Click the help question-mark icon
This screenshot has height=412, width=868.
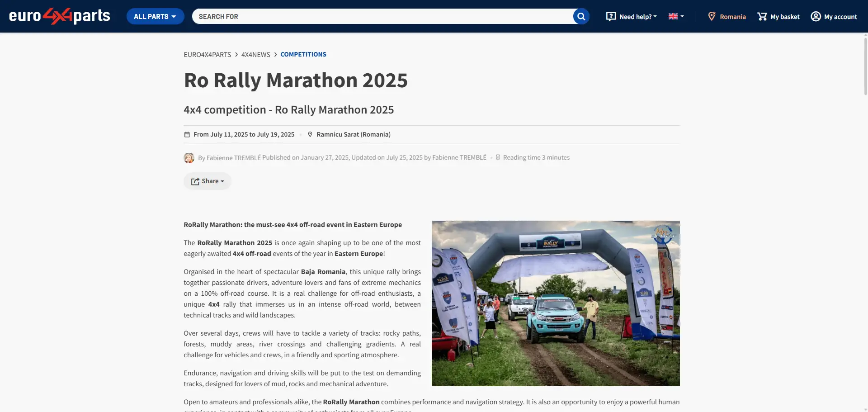click(x=611, y=17)
